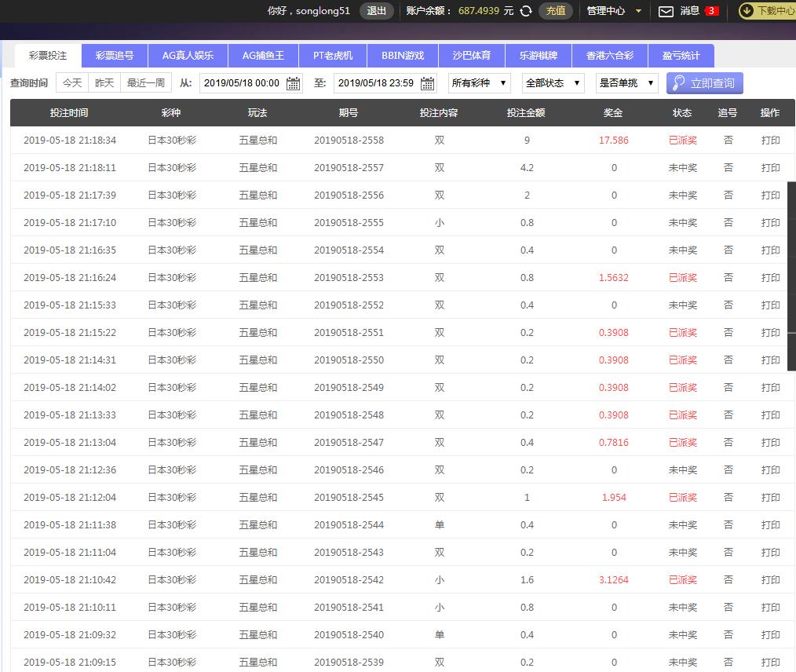Viewport: 796px width, 672px height.
Task: Click the red unread message badge
Action: (711, 11)
